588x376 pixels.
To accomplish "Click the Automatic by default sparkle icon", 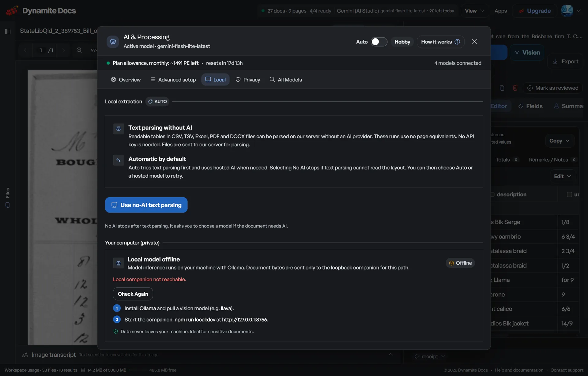I will coord(118,160).
